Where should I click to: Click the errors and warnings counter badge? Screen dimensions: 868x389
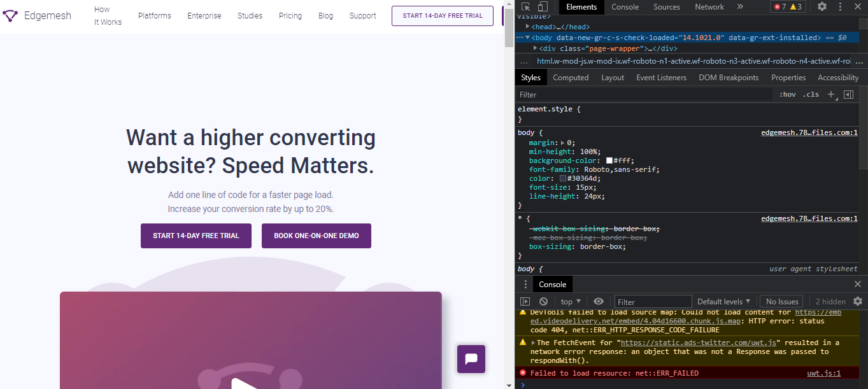point(788,6)
